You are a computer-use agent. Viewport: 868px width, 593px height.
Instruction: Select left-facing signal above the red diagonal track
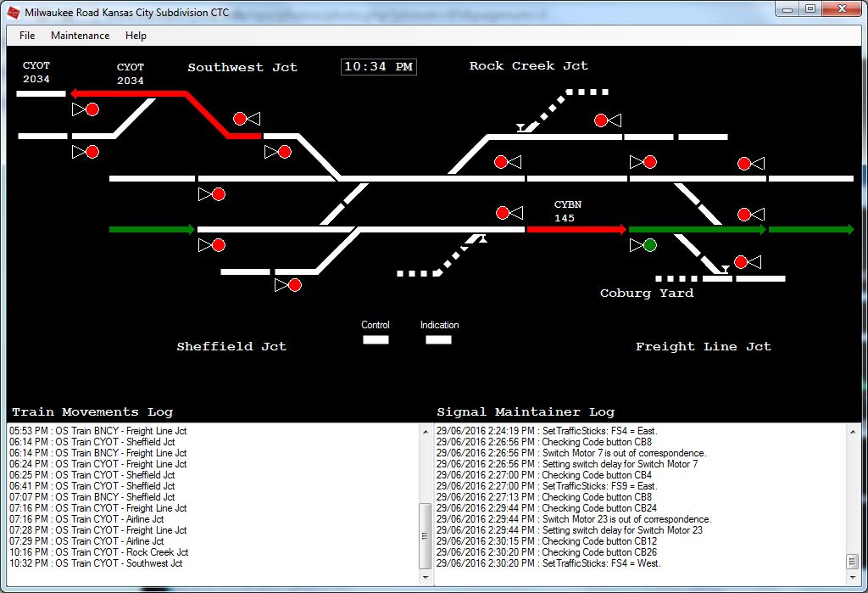(x=247, y=119)
